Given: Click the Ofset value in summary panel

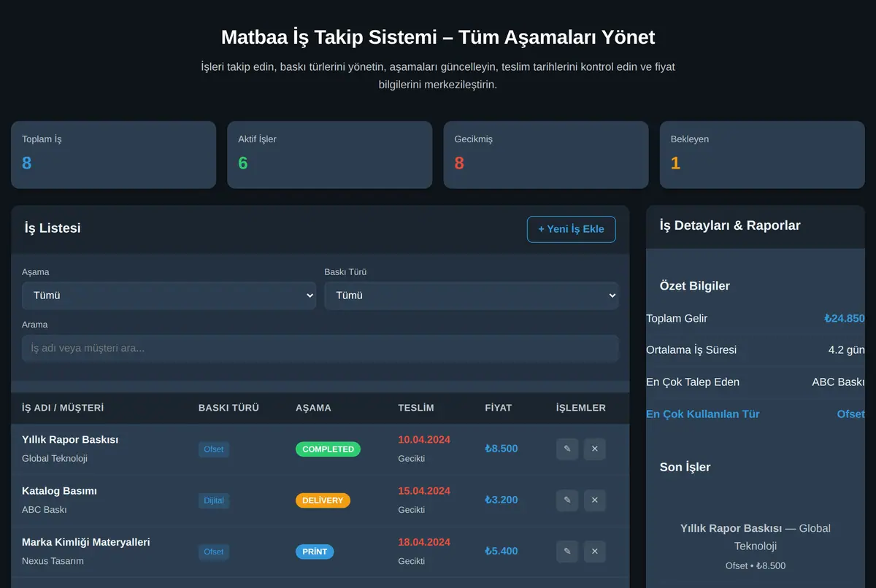Looking at the screenshot, I should 851,414.
